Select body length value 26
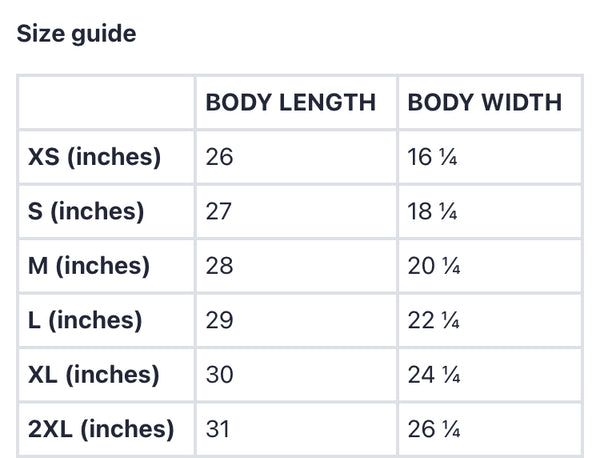The image size is (600, 458). click(x=219, y=157)
